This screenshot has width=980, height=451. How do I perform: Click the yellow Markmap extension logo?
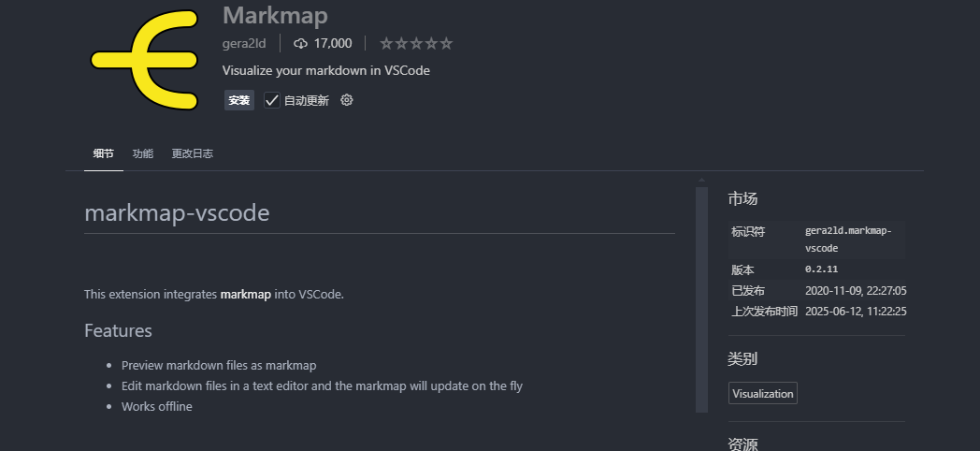coord(145,60)
